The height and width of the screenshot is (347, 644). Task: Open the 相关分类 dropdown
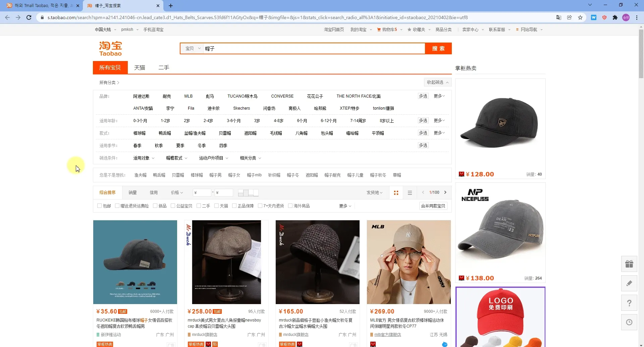(250, 158)
